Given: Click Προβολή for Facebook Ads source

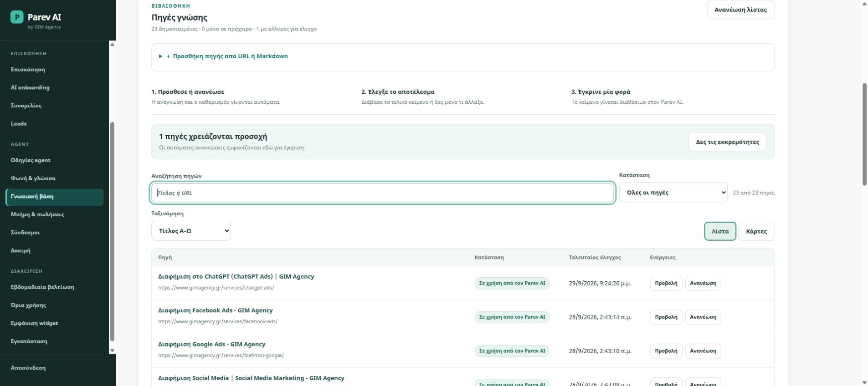Looking at the screenshot, I should click(666, 317).
